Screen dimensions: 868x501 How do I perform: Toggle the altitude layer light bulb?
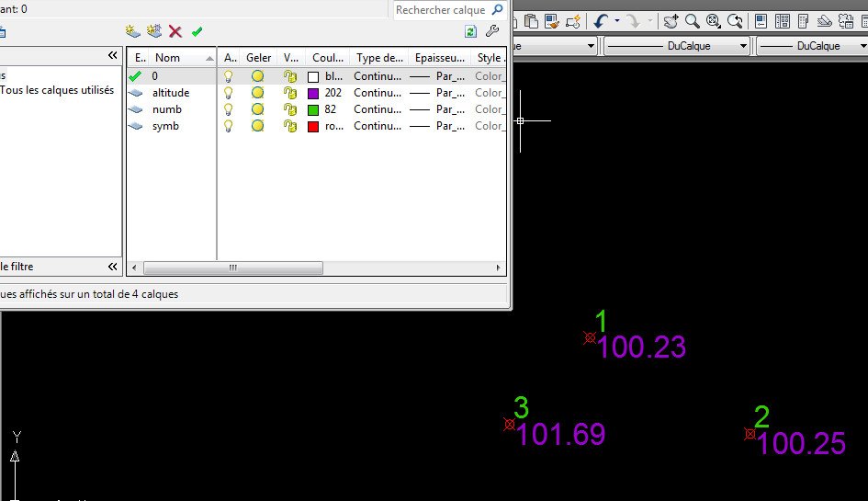coord(228,93)
